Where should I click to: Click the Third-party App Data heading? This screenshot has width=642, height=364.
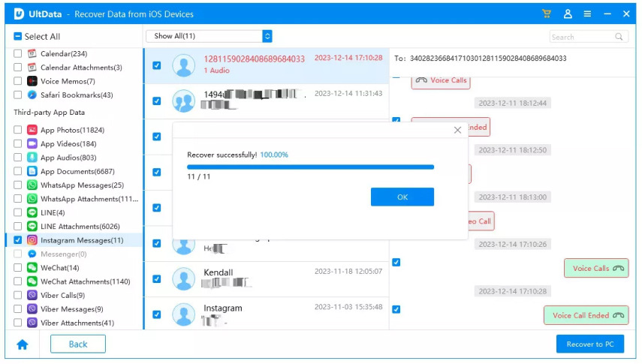(49, 112)
